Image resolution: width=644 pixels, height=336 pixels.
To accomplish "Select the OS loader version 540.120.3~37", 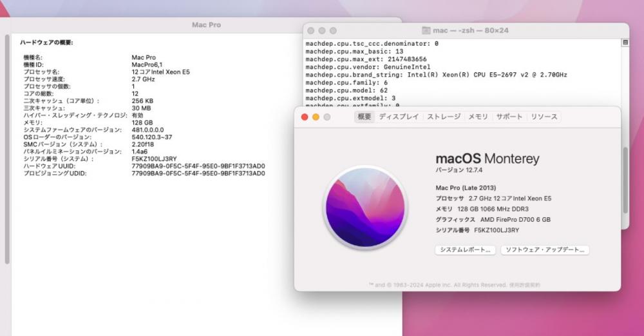I will tap(152, 137).
